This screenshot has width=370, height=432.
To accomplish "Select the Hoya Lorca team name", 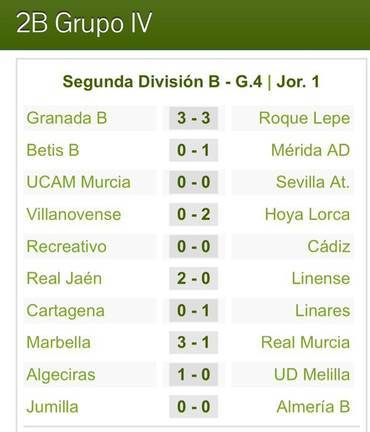I will (x=307, y=214).
